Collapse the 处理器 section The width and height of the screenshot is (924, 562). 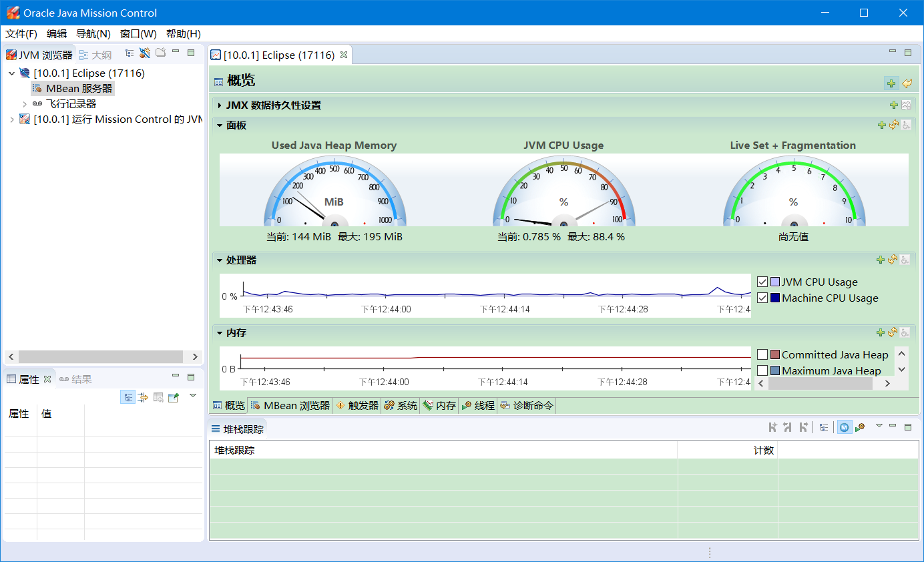tap(219, 260)
